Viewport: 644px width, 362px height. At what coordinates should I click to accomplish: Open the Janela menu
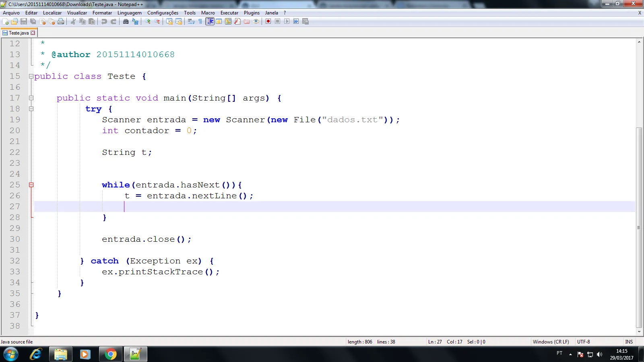[272, 13]
